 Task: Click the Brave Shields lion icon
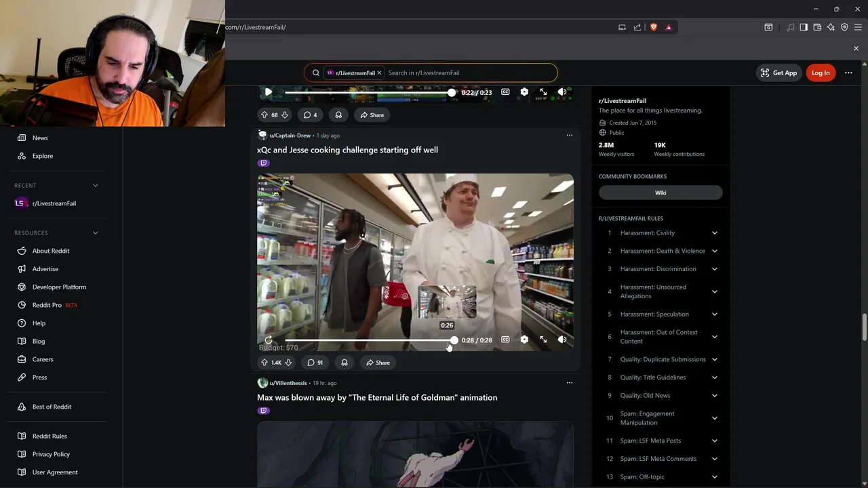pos(654,27)
